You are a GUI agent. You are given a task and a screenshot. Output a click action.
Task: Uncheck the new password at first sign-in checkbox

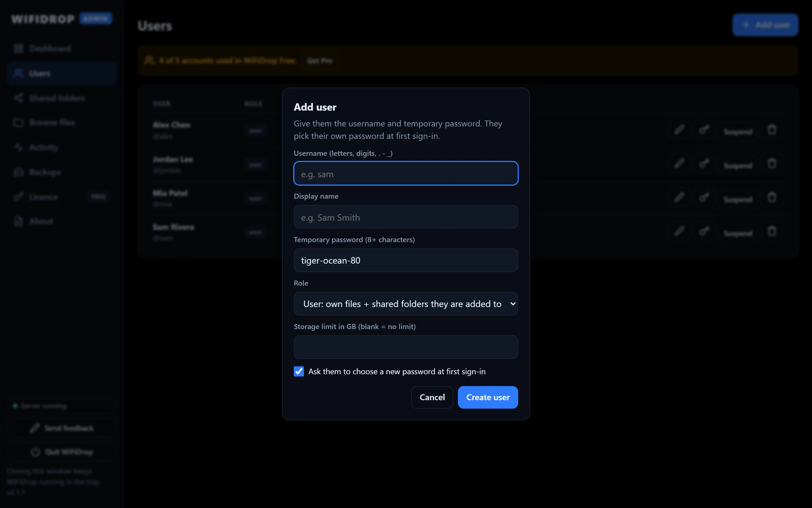click(x=299, y=371)
